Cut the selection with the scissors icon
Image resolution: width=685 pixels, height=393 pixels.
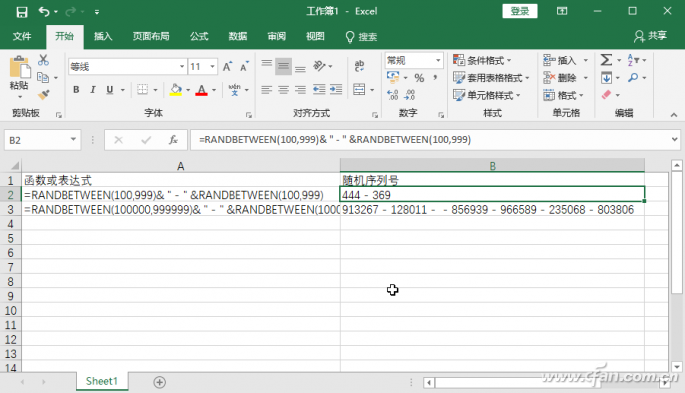click(43, 60)
